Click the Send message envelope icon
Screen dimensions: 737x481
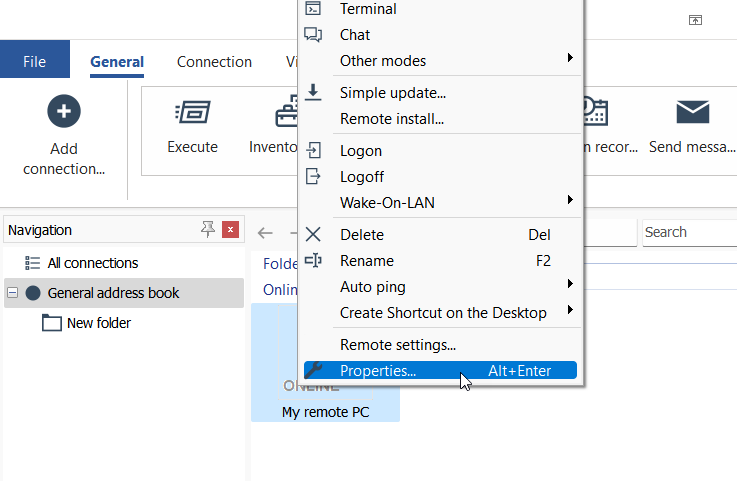point(692,112)
